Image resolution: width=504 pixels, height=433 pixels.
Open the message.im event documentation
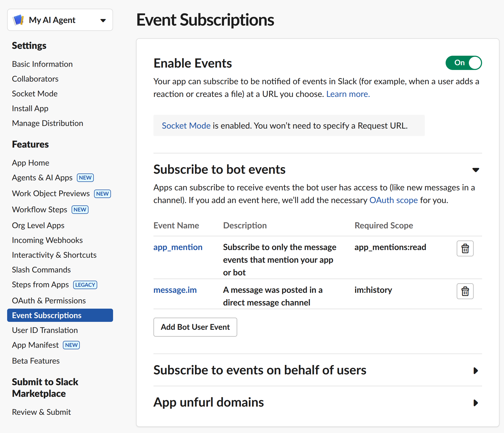pyautogui.click(x=175, y=290)
